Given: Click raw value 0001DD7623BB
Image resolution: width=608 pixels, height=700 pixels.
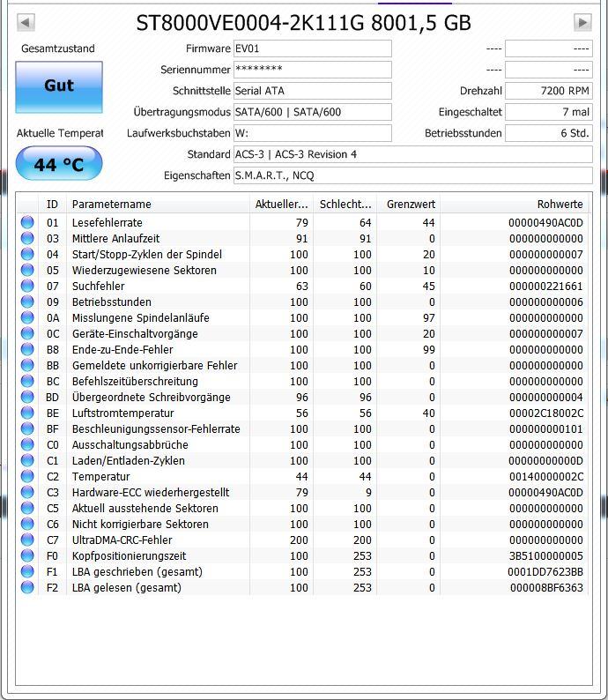Looking at the screenshot, I should pos(545,571).
